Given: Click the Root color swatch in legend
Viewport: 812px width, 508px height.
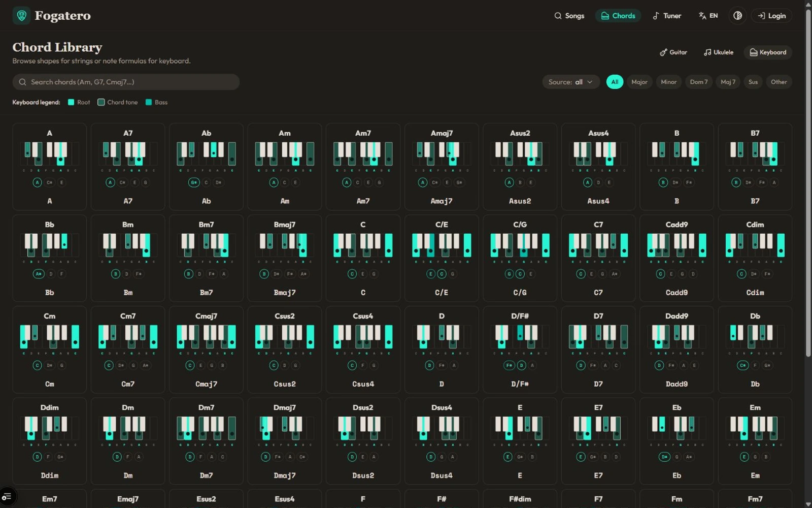Looking at the screenshot, I should point(71,102).
